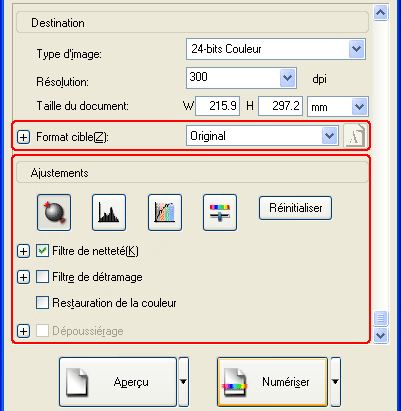Click the Auto Exposure icon button
The image size is (401, 411).
tap(54, 213)
